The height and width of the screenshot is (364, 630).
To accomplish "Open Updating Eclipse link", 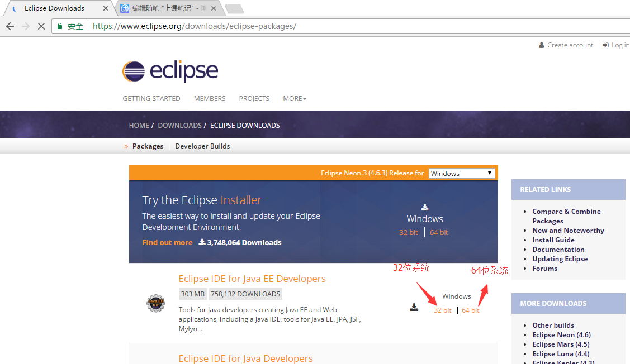I will pos(560,259).
